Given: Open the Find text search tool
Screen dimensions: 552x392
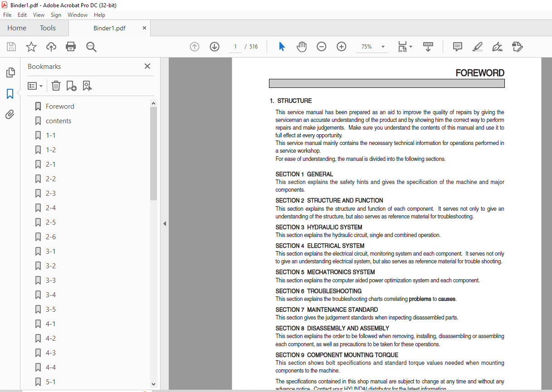Looking at the screenshot, I should coord(91,47).
